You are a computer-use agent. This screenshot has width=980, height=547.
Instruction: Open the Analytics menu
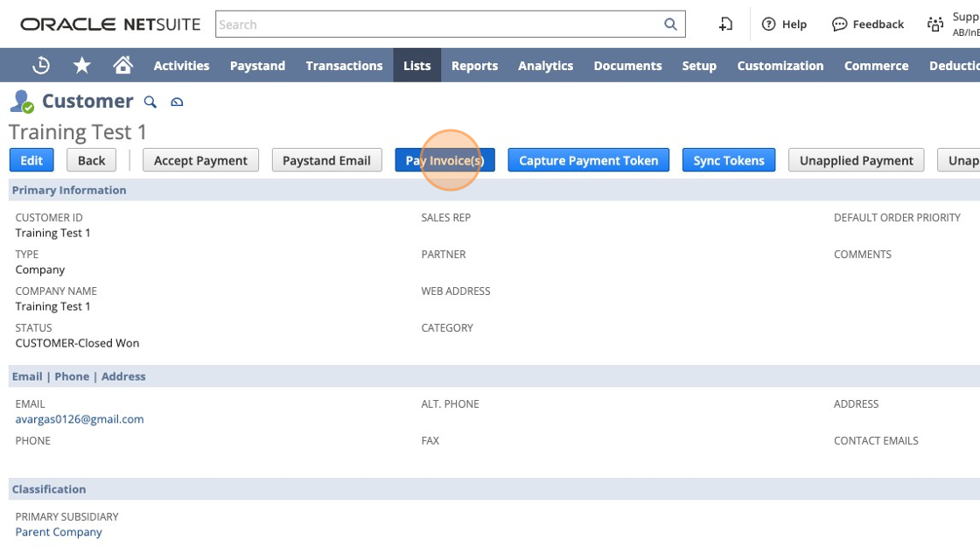tap(546, 66)
